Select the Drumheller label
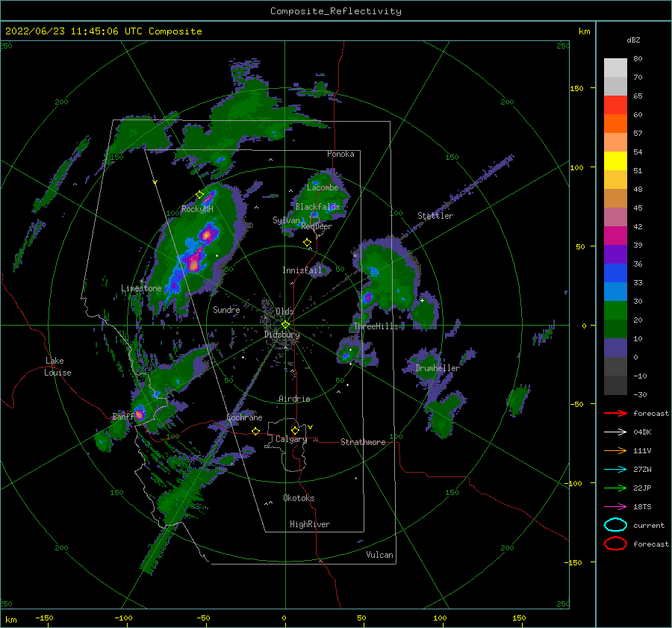The image size is (672, 628). click(438, 368)
